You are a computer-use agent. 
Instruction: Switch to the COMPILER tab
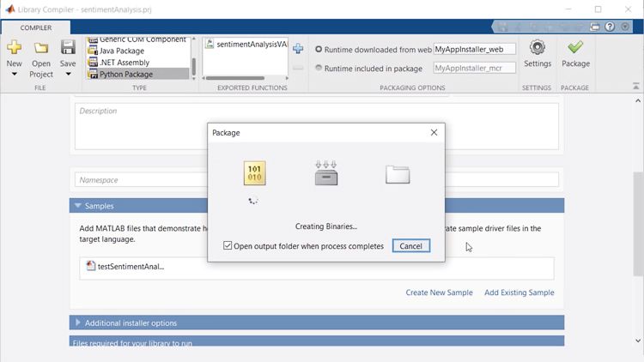coord(36,27)
